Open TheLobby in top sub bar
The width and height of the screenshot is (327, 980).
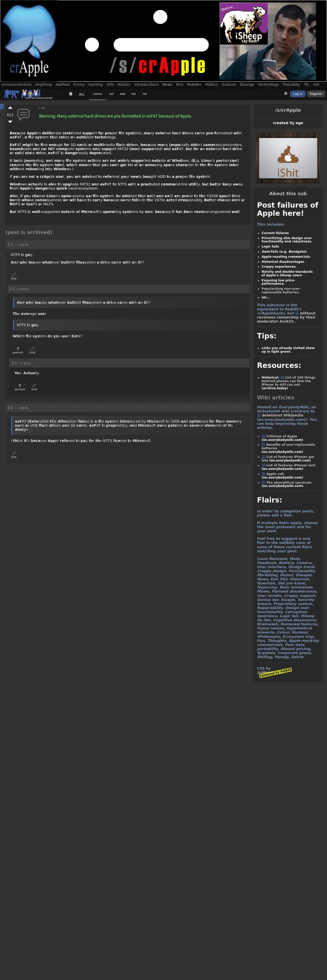point(291,84)
